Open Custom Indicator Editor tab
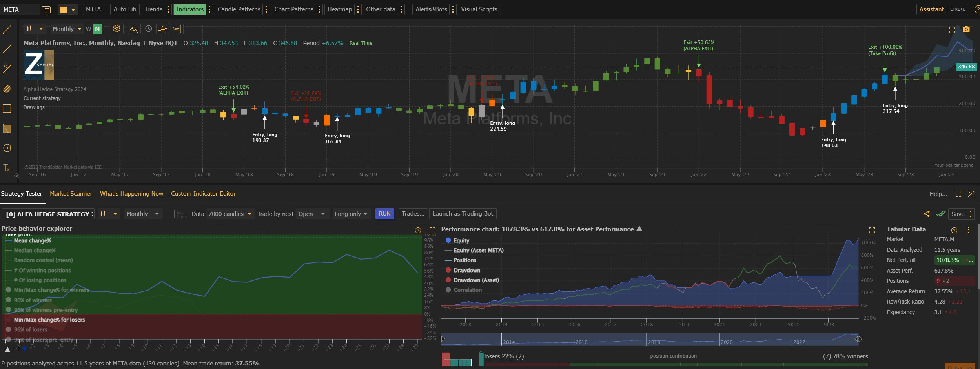 click(203, 194)
